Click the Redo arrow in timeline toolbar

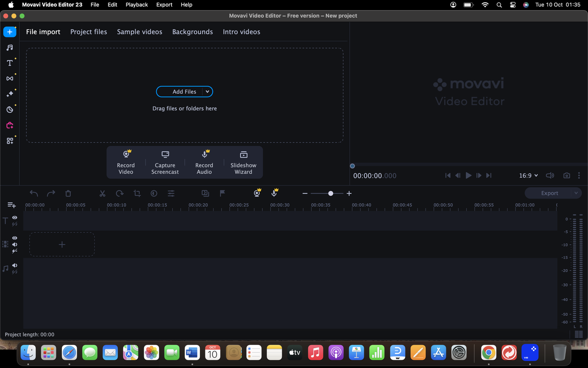[51, 194]
